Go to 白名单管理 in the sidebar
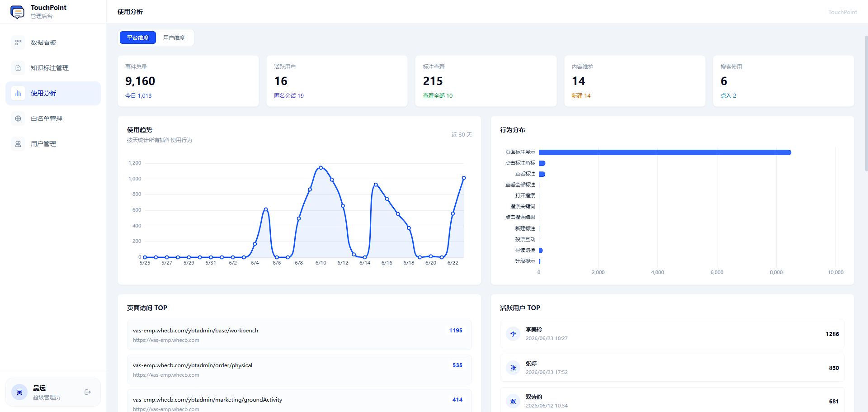The height and width of the screenshot is (412, 868). pos(53,118)
